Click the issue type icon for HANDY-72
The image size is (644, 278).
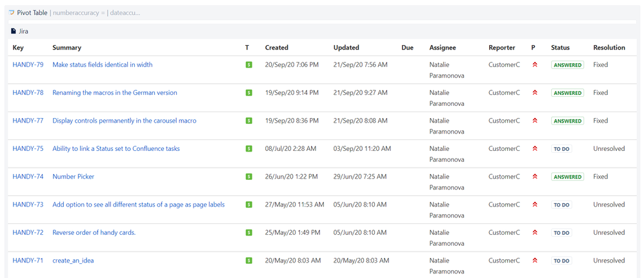(x=248, y=233)
